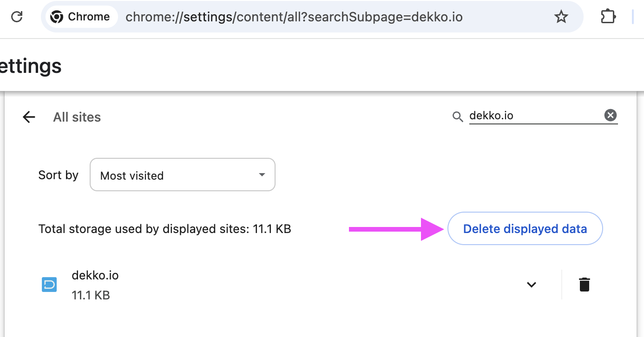Click the All sites heading

coord(77,117)
